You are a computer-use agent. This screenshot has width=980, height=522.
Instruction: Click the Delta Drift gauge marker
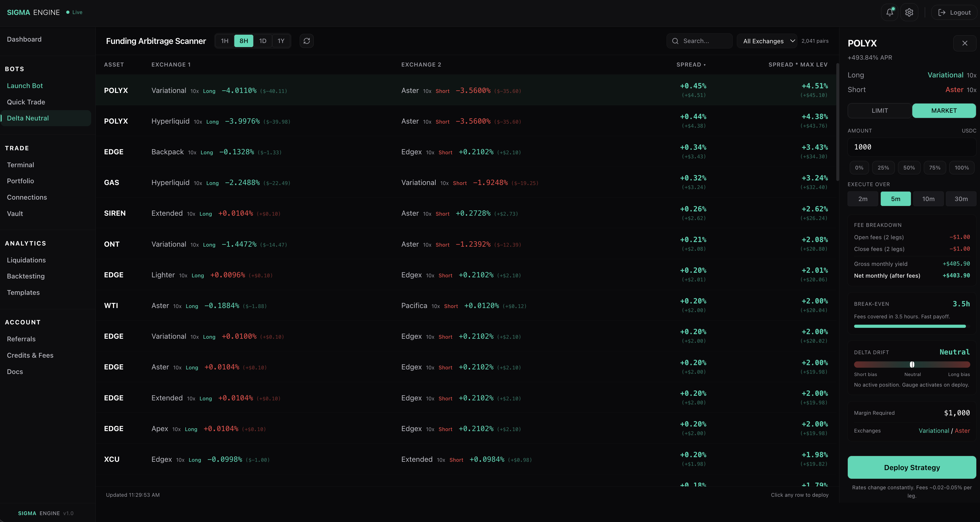tap(912, 365)
